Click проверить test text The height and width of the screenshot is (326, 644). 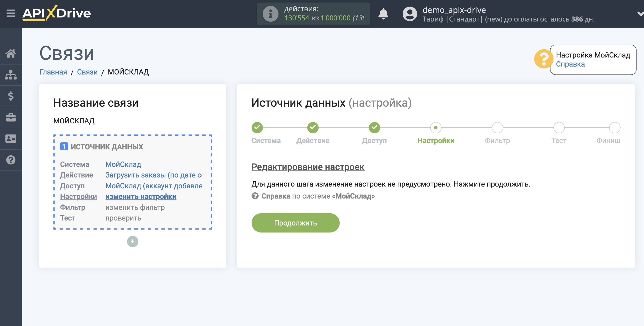coord(123,218)
